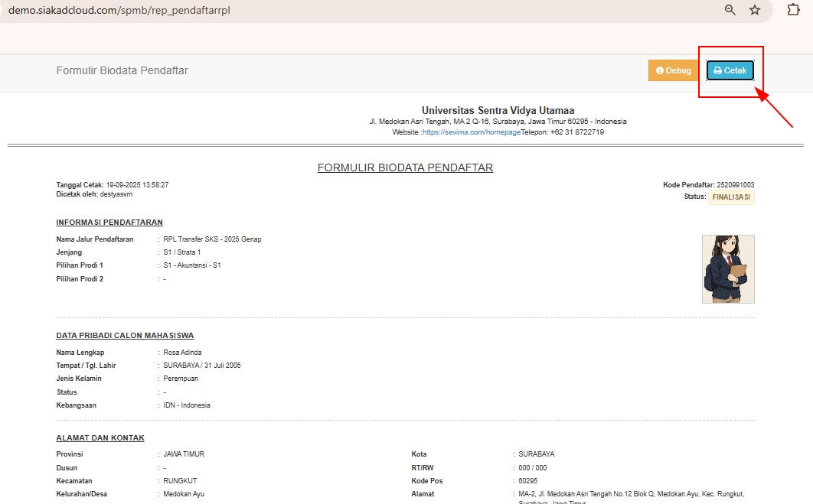Image resolution: width=813 pixels, height=504 pixels.
Task: Focus the address bar URL field
Action: [x=306, y=11]
